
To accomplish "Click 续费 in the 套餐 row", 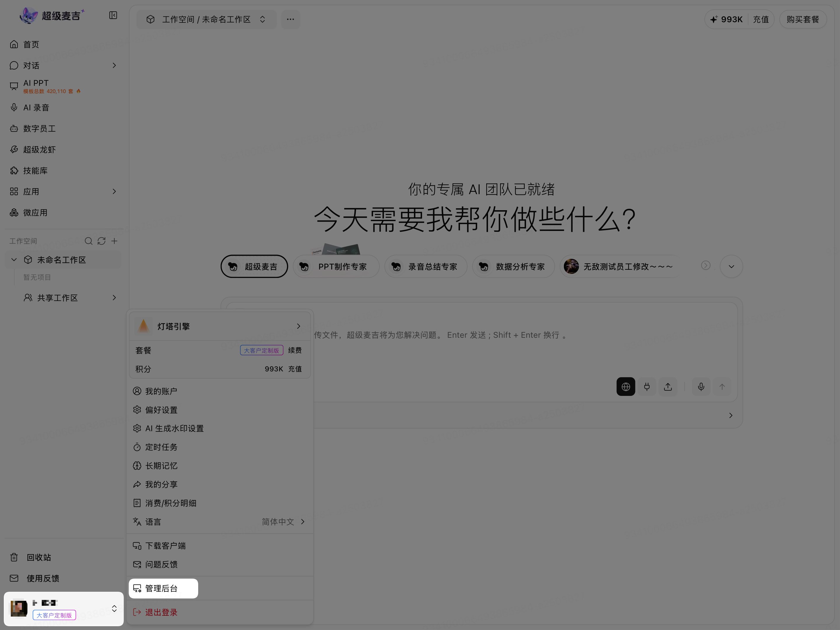I will pos(295,350).
